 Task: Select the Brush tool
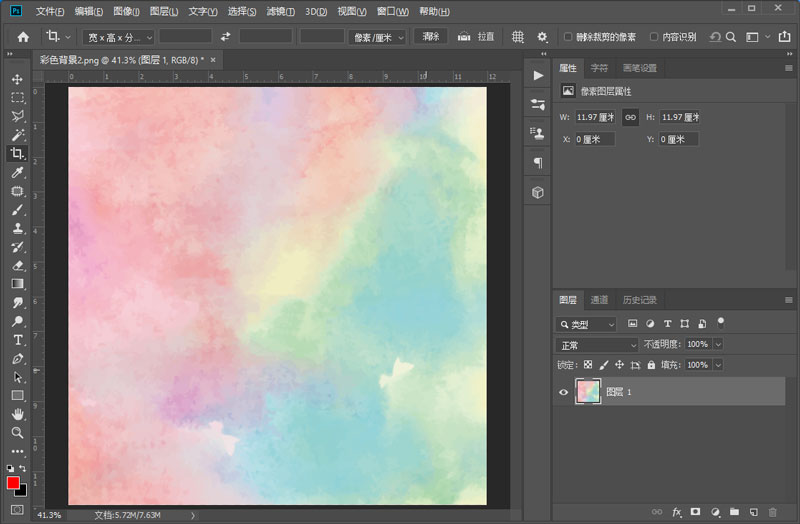(x=17, y=210)
